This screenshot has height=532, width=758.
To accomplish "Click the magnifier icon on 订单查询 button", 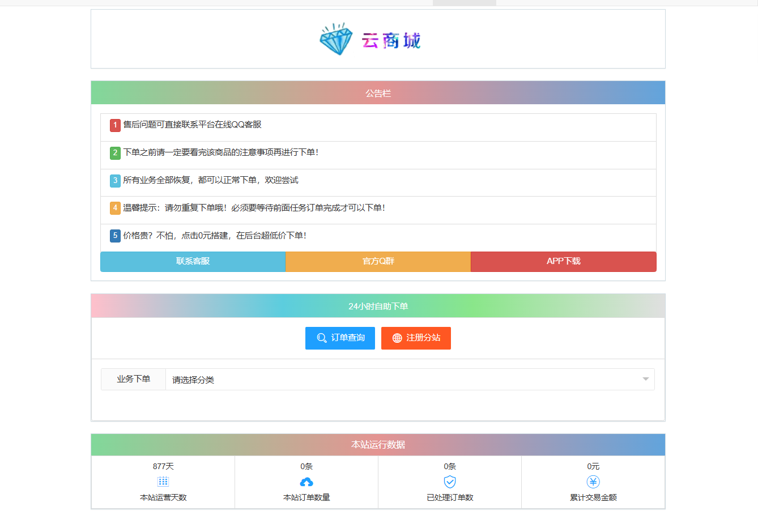I will tap(321, 338).
